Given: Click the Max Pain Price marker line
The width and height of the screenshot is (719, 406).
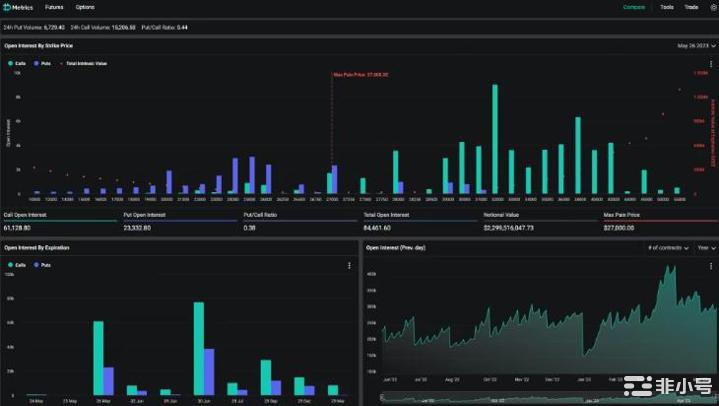Looking at the screenshot, I should 332,130.
